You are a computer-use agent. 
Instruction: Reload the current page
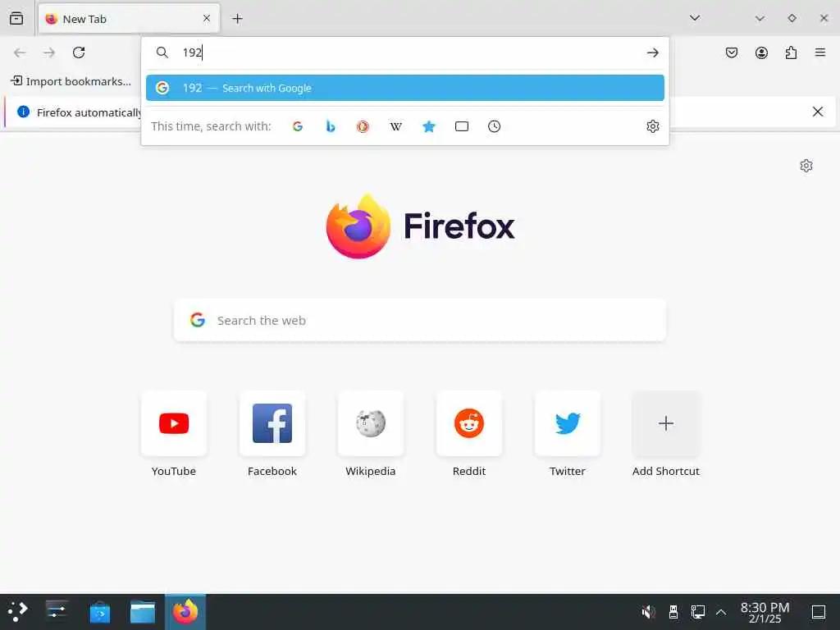click(x=79, y=52)
